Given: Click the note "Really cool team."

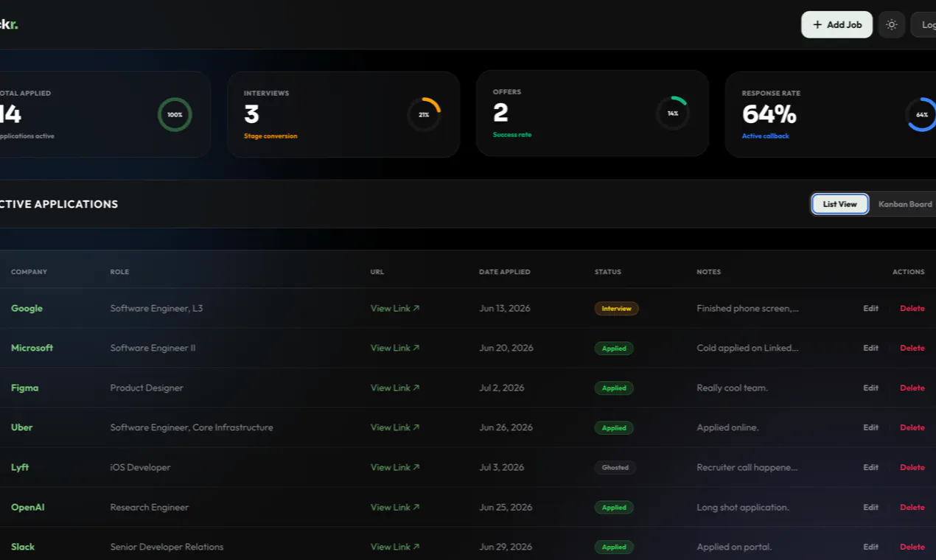Looking at the screenshot, I should 732,388.
